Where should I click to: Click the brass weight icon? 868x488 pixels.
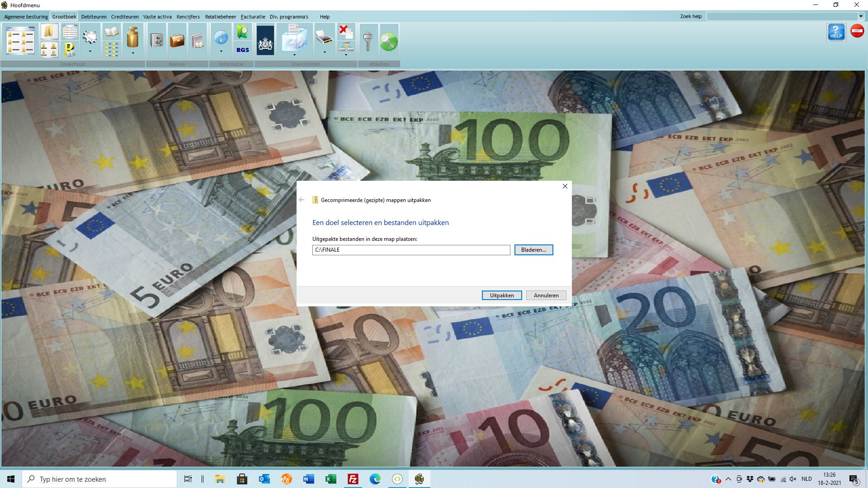coord(132,37)
